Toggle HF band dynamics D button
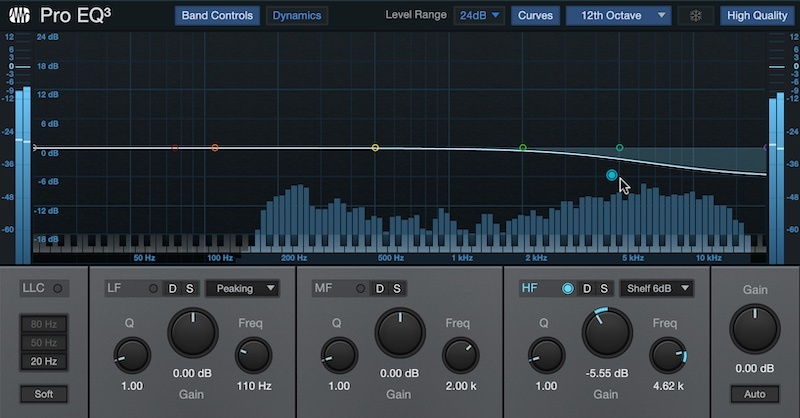This screenshot has width=800, height=418. coord(587,288)
